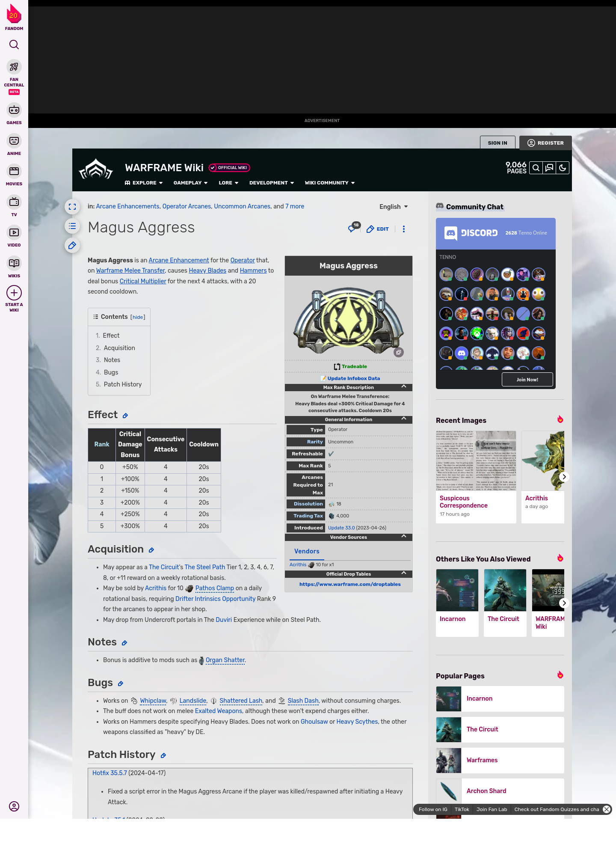Toggle dark theme moon icon
Screen dimensions: 616x856
coord(563,168)
